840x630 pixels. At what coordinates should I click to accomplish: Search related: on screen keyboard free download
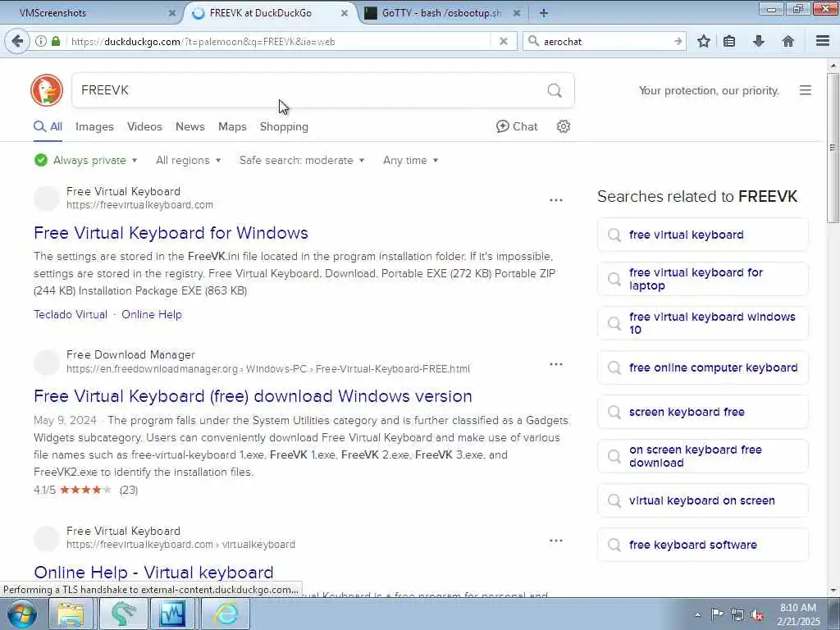click(702, 456)
